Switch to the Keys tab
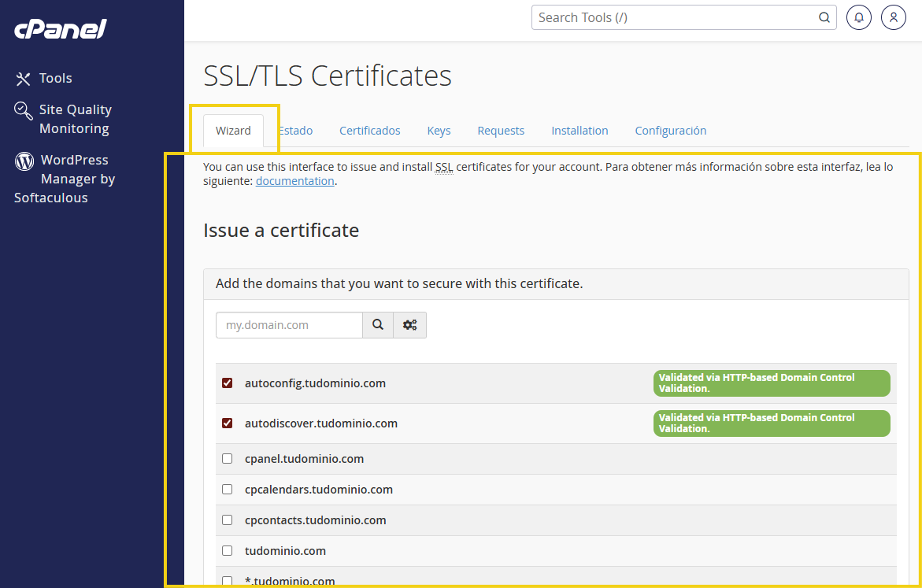The width and height of the screenshot is (922, 588). (439, 131)
